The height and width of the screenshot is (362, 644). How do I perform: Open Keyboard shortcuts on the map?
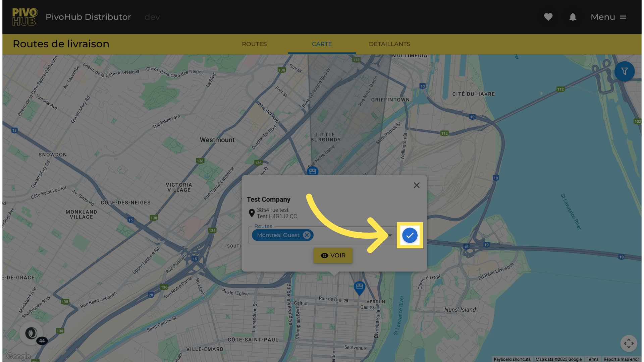(x=512, y=359)
